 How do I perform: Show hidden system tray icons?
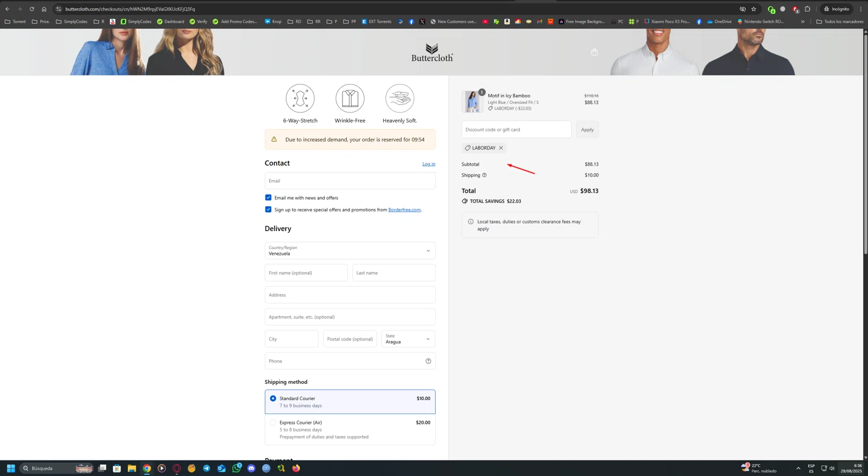798,468
